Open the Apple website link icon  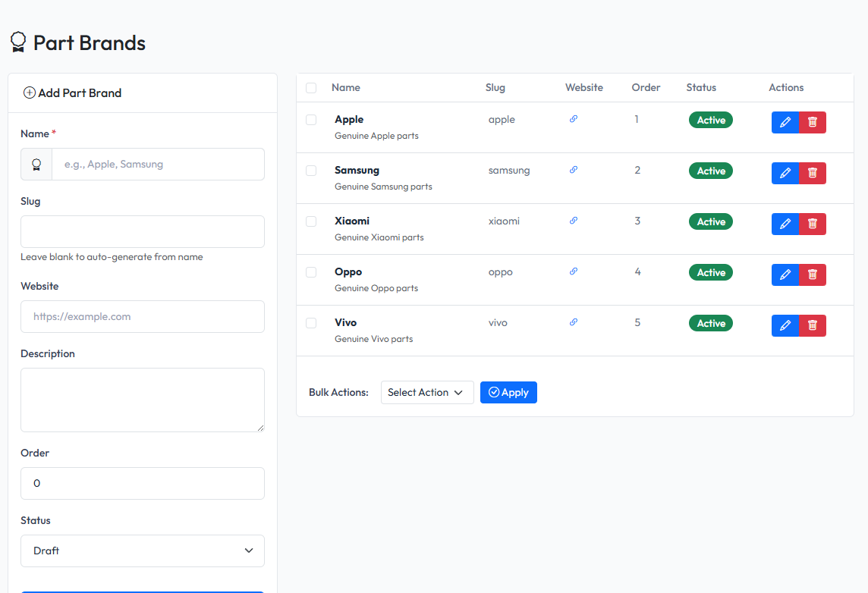(574, 119)
